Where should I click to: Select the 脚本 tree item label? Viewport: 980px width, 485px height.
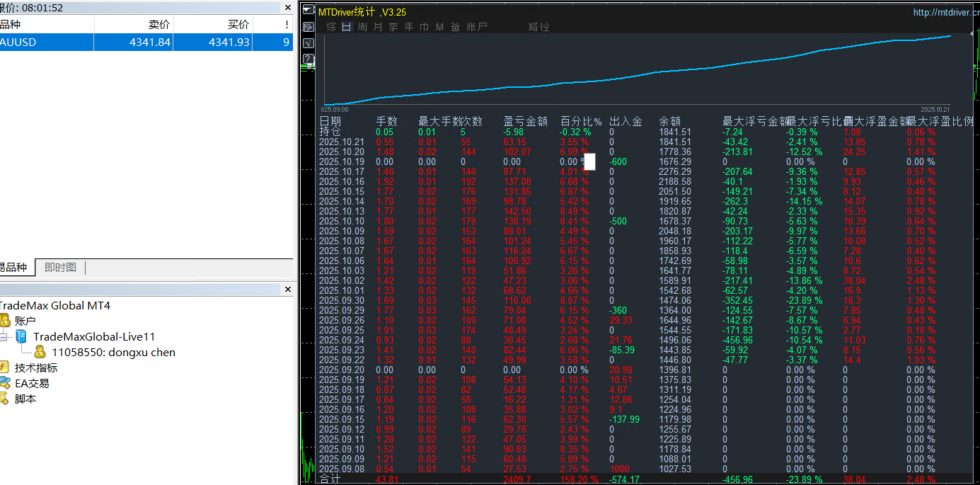[25, 399]
